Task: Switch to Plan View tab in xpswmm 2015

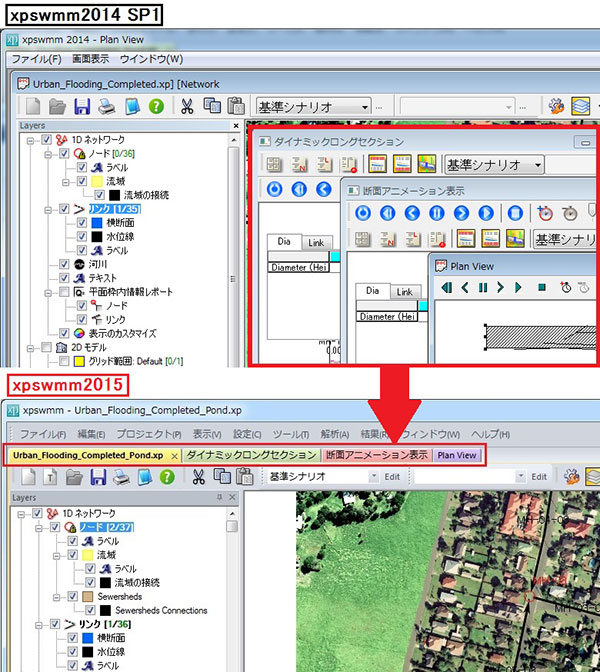Action: point(457,455)
